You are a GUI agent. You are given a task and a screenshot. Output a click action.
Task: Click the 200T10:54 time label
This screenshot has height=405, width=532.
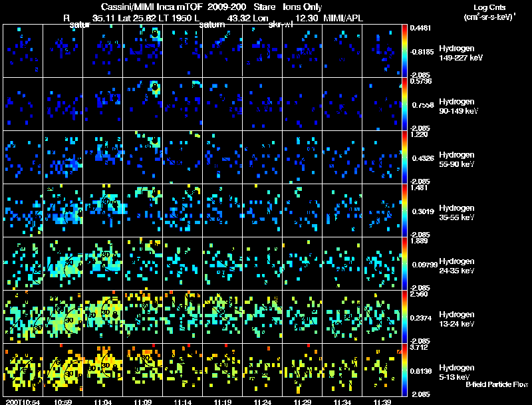click(x=23, y=402)
